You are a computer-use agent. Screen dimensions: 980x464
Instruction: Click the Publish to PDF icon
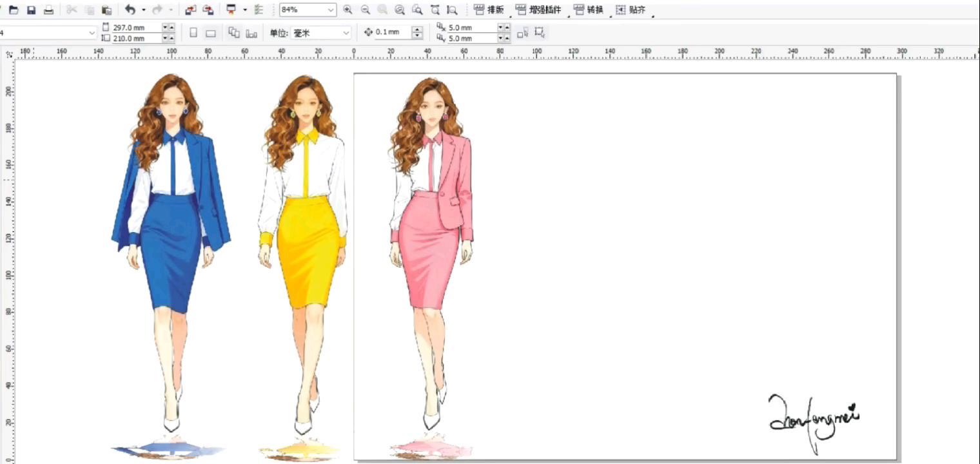coord(230,10)
